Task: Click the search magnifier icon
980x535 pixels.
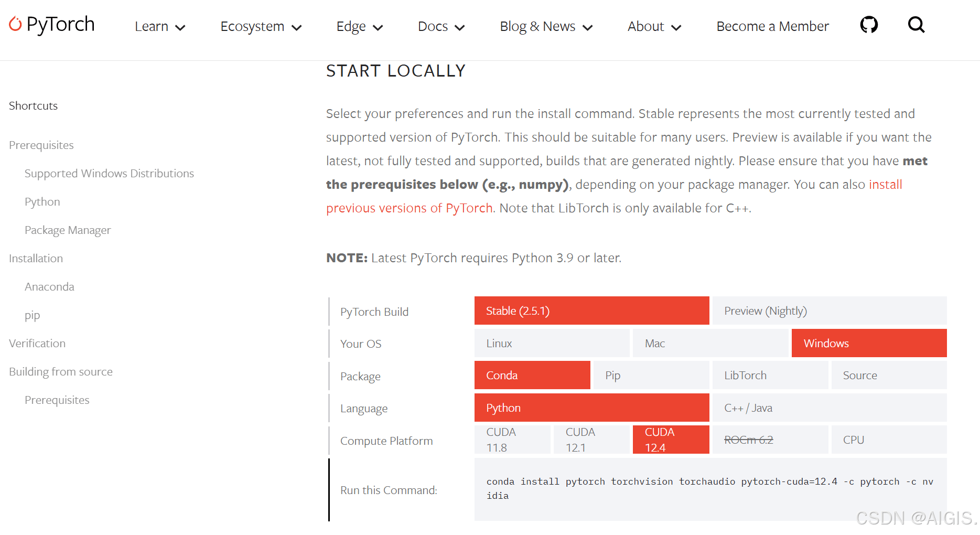Action: tap(916, 25)
